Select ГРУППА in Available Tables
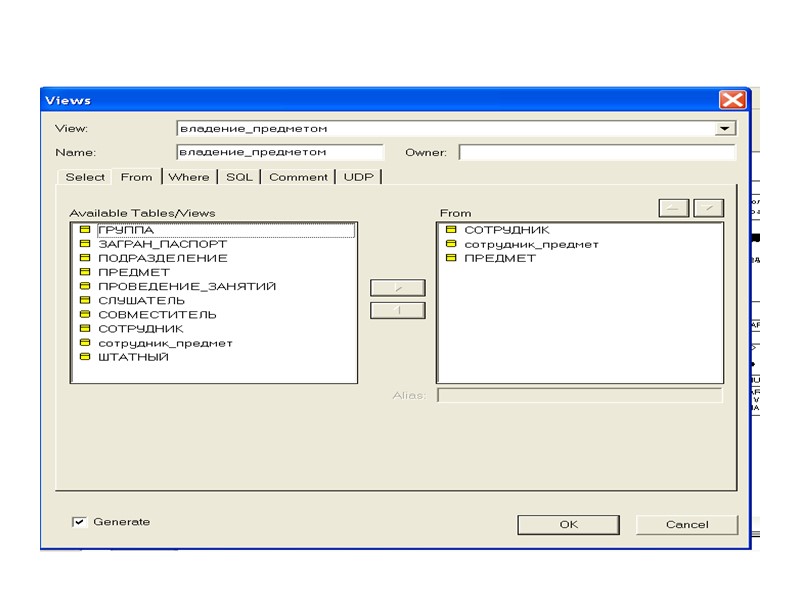This screenshot has width=800, height=600. pos(126,230)
